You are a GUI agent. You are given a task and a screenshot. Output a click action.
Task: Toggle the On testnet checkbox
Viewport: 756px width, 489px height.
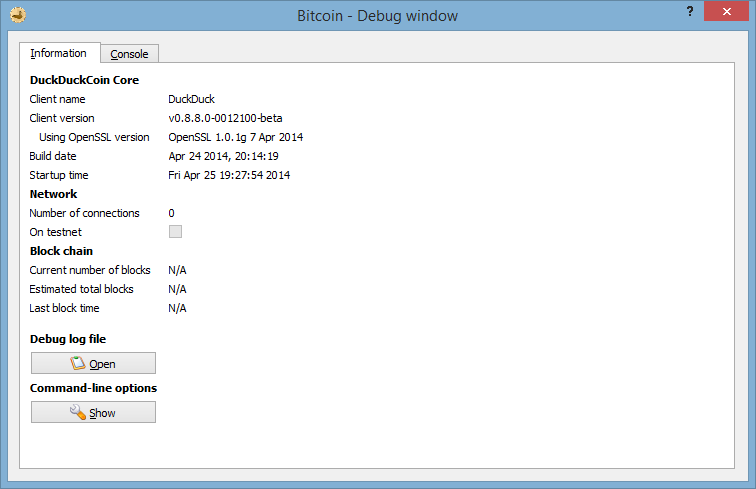click(176, 231)
